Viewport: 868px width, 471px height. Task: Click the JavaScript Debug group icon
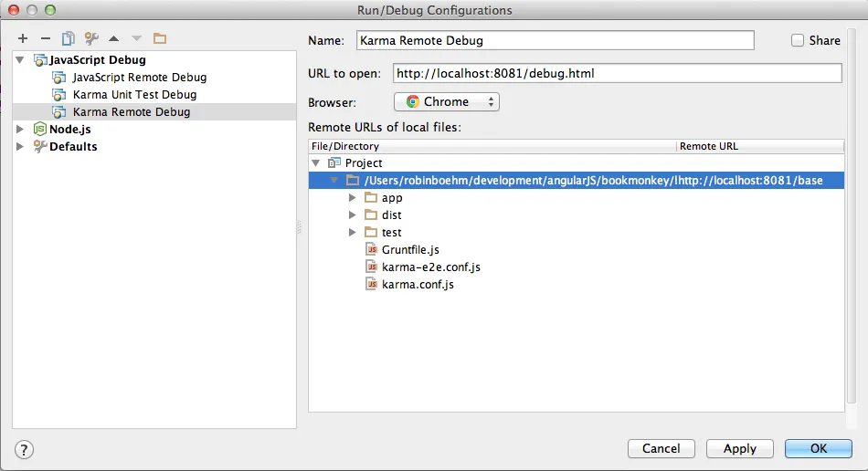(x=40, y=60)
